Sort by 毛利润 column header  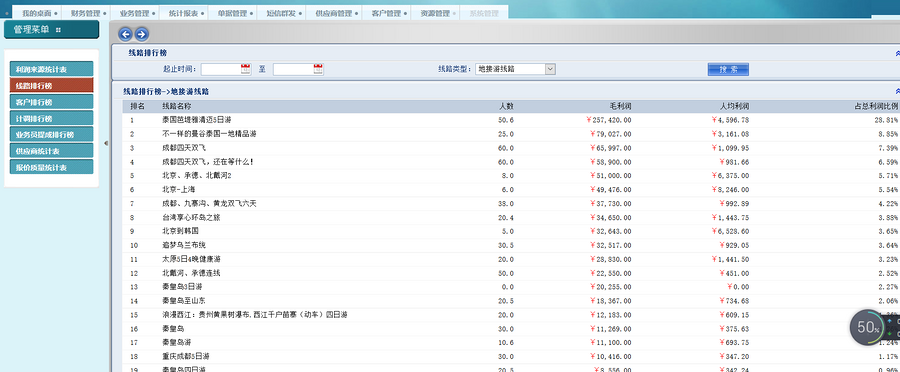click(620, 106)
